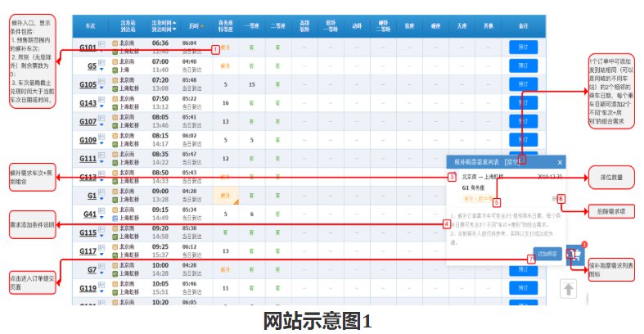Open train number G7 link
The image size is (644, 334).
[92, 270]
